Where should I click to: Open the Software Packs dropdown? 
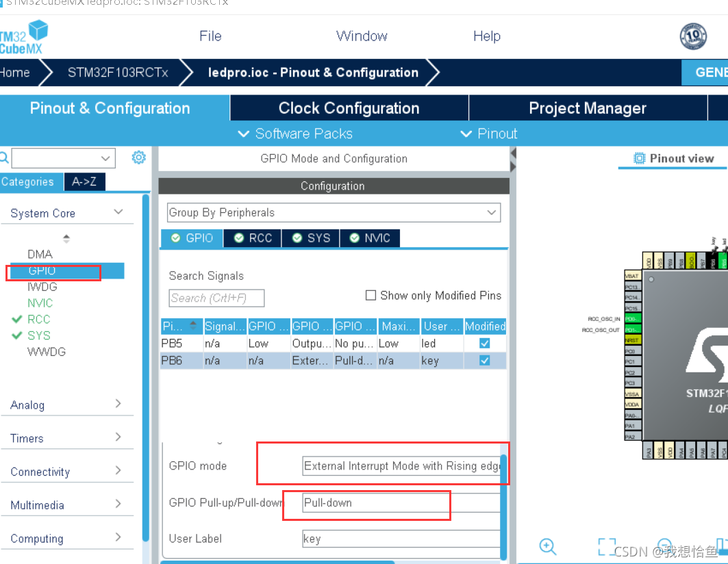coord(295,133)
